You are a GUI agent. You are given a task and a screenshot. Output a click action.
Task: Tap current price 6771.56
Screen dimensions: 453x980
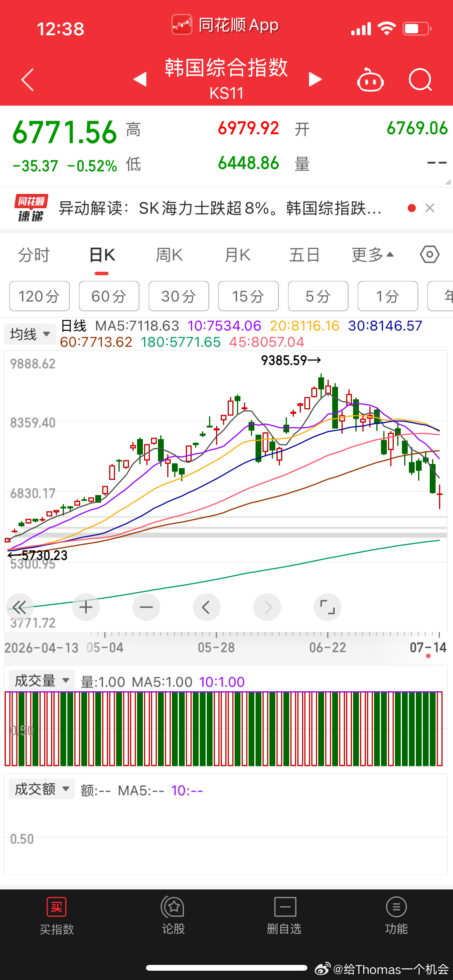[x=65, y=132]
